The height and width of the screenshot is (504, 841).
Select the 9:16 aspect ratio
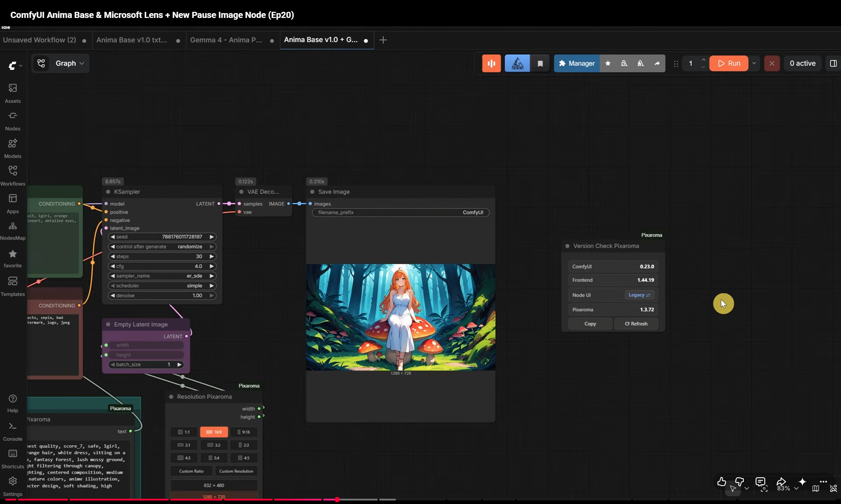(x=244, y=432)
